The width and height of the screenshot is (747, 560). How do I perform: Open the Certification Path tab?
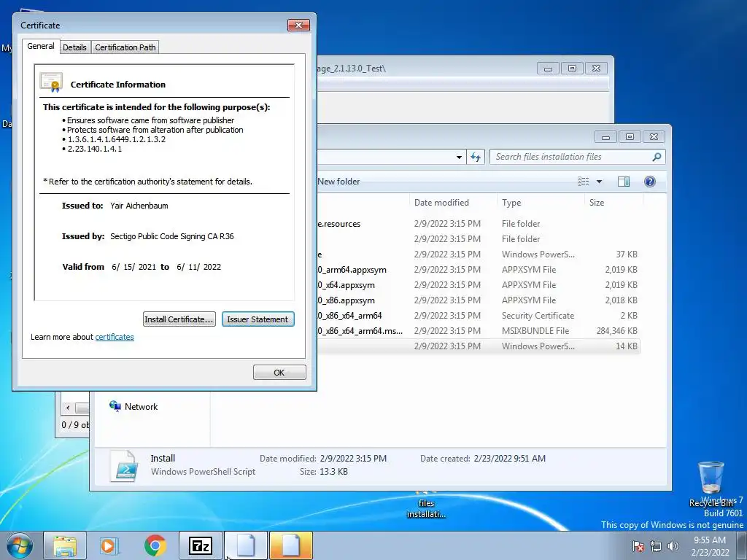125,47
